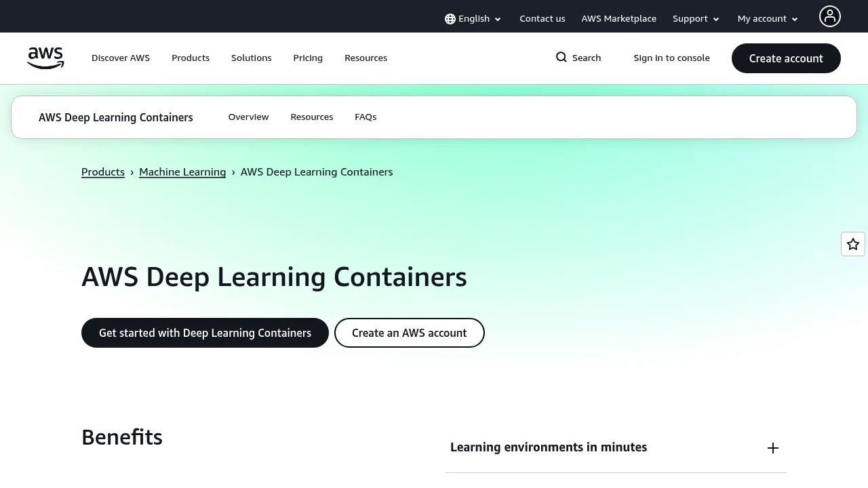Expand Learning environments in minutes with plus icon

(773, 448)
